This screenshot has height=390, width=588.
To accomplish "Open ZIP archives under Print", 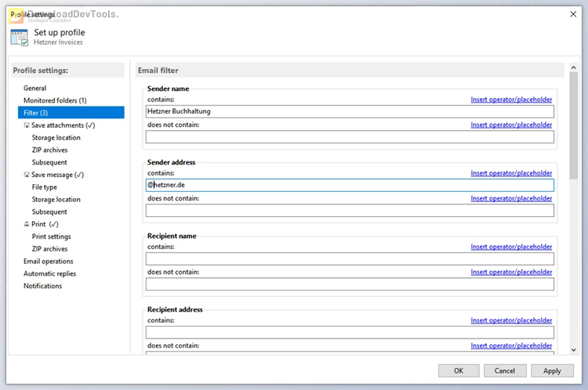I will pos(49,249).
